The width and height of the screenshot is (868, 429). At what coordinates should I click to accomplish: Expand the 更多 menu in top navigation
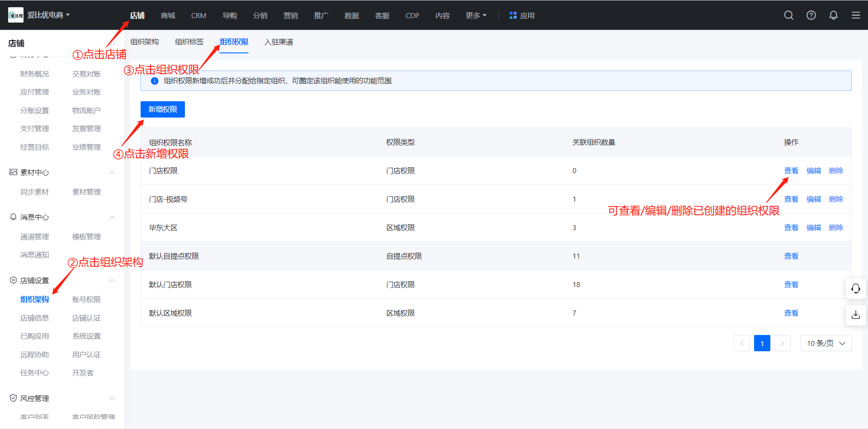click(x=476, y=15)
